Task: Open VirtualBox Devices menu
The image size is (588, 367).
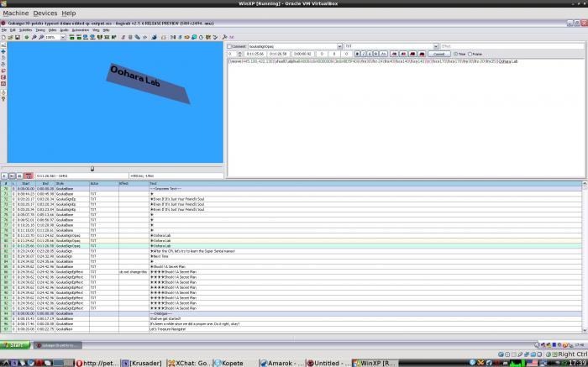Action: [45, 13]
